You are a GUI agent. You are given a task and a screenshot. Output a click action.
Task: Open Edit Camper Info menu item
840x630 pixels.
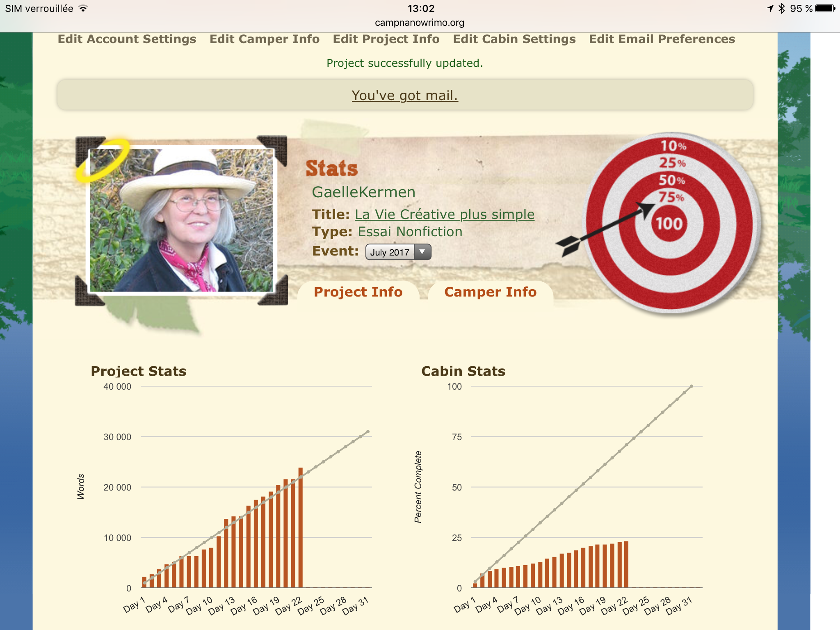265,39
